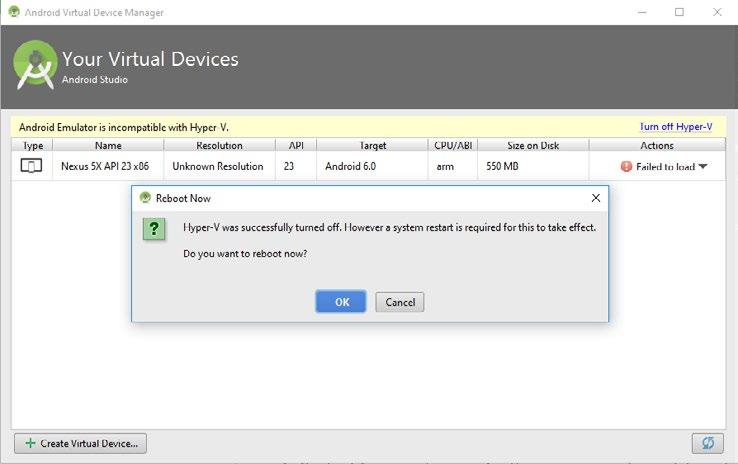Click the green plus icon on Create Virtual Device
The width and height of the screenshot is (738, 464).
click(30, 443)
